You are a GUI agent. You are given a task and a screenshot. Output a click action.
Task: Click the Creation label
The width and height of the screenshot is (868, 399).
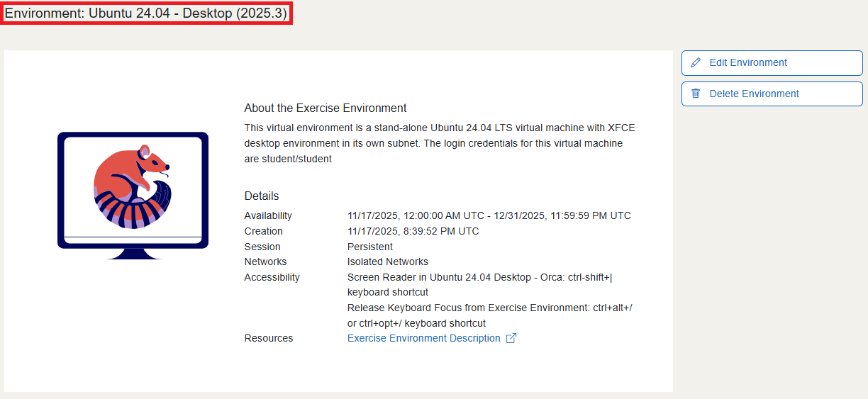264,231
